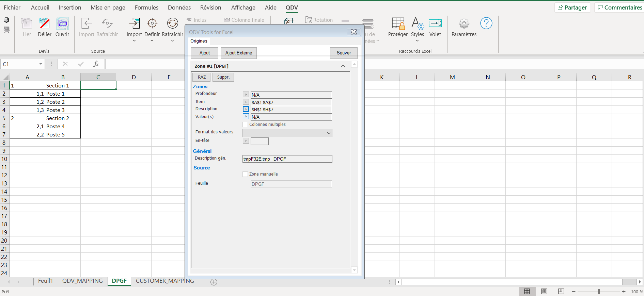This screenshot has height=296, width=644.
Task: Click the zoom out minus button
Action: tap(574, 292)
